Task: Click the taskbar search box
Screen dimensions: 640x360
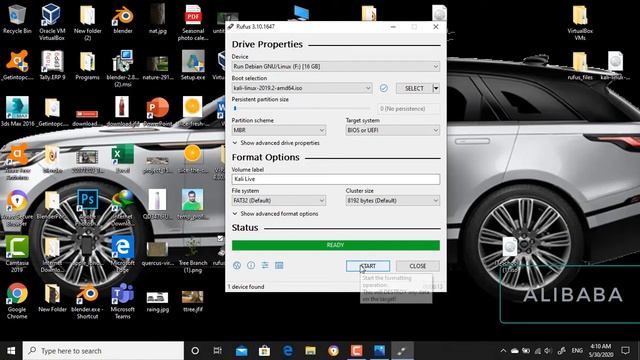Action: (x=103, y=351)
